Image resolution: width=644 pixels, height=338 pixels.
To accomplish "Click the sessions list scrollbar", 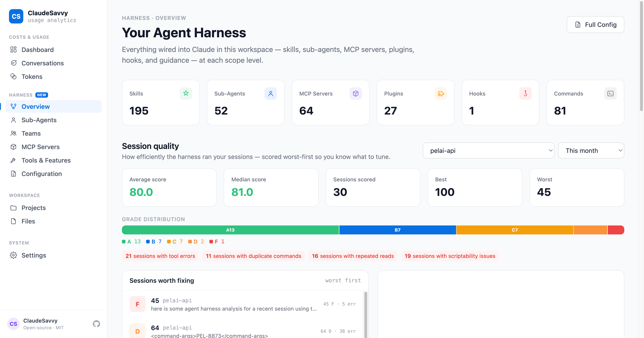I will point(366,314).
